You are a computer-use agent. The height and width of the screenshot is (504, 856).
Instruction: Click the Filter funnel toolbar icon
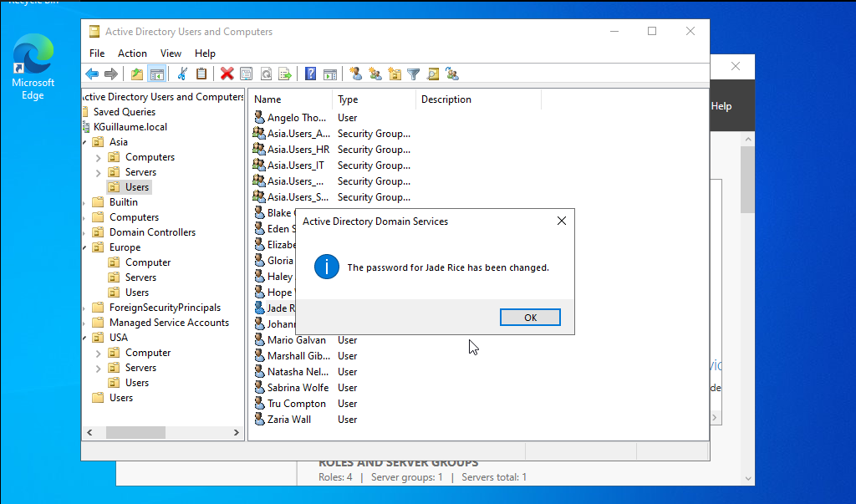click(413, 74)
